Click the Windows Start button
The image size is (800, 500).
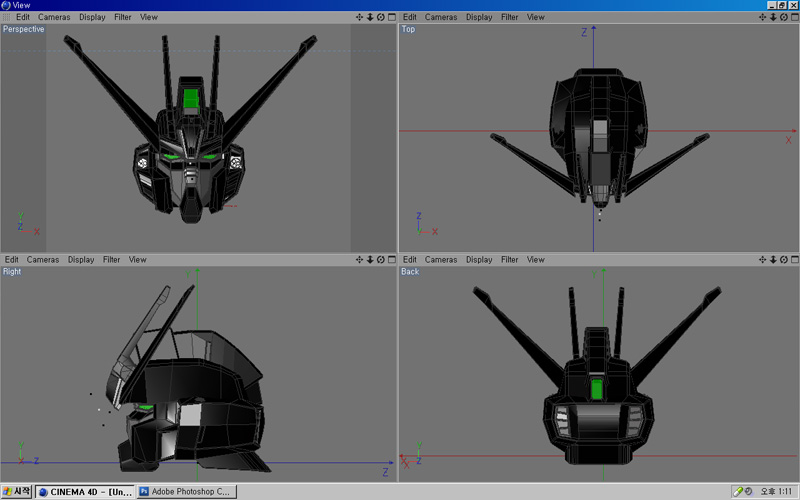(17, 491)
